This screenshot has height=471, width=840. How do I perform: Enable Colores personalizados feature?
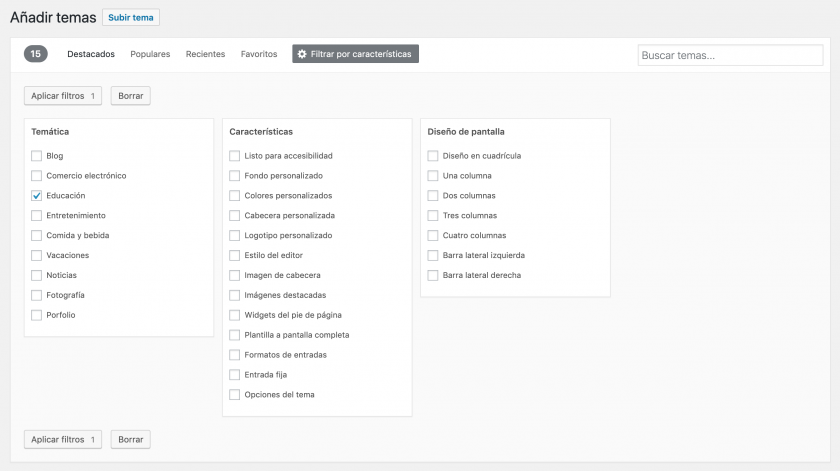coord(235,196)
